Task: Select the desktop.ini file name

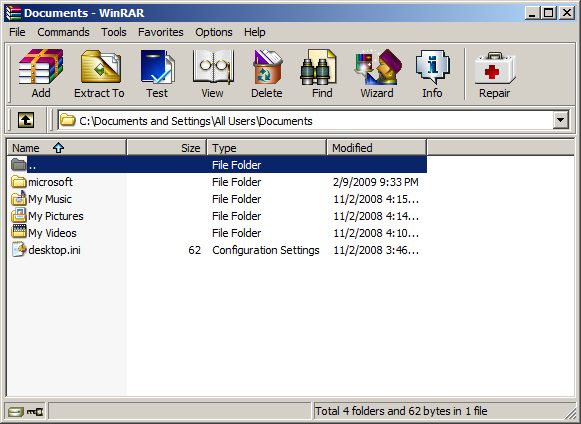Action: point(54,250)
